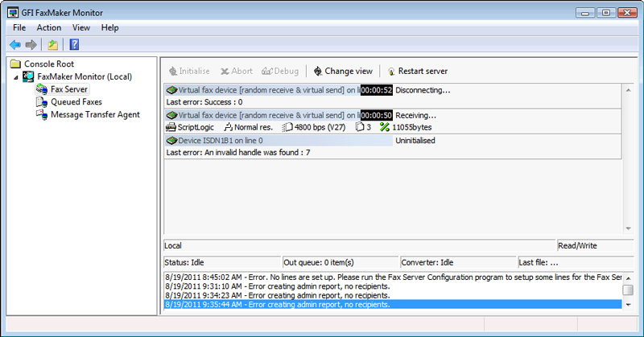Click the 'Last file: ...' field
644x337 pixels.
[x=576, y=262]
